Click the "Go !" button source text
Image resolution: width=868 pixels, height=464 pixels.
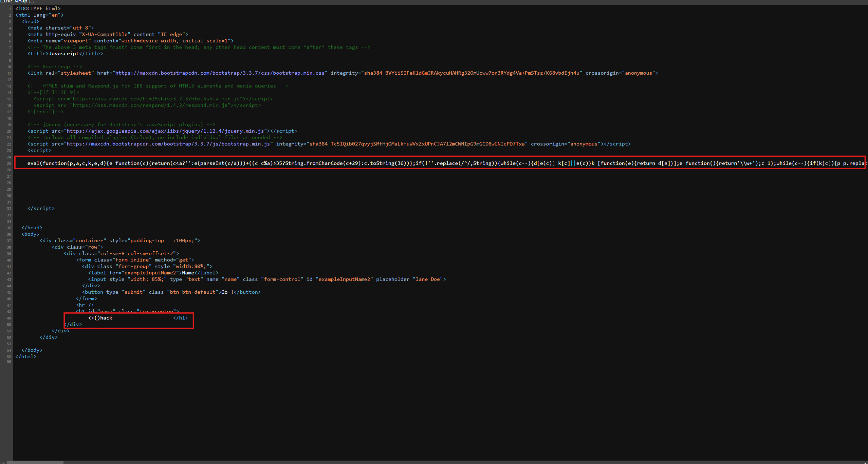tap(227, 292)
